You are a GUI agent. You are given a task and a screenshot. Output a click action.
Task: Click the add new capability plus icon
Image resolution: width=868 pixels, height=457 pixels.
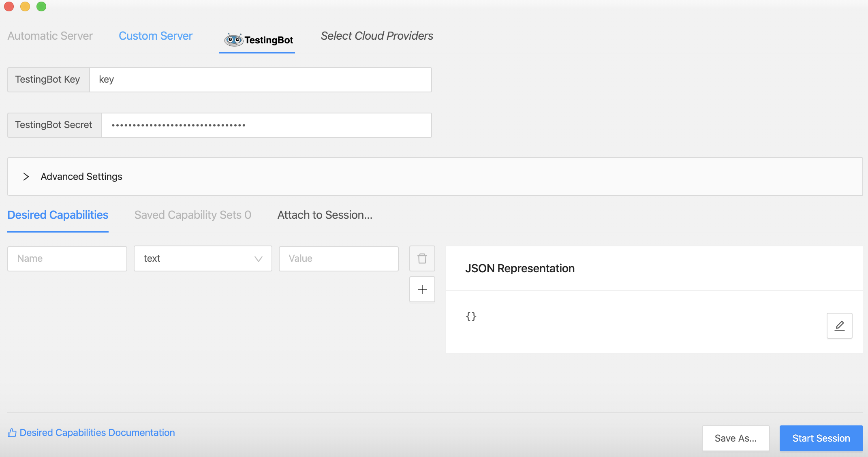422,289
